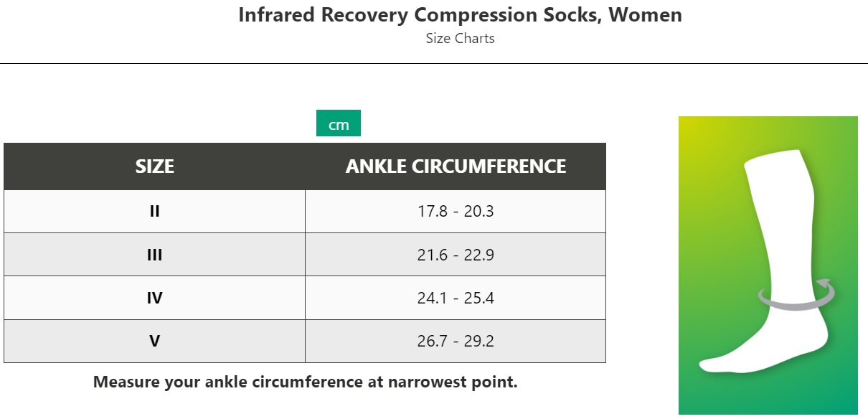Click the 24.1 - 25.4 measurement cell
This screenshot has height=419, width=868.
pyautogui.click(x=456, y=298)
